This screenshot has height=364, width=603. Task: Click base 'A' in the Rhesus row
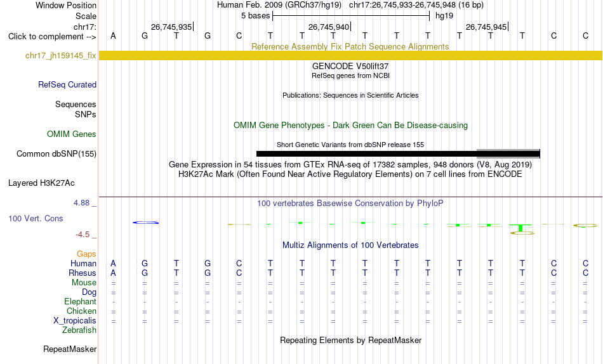pos(113,273)
